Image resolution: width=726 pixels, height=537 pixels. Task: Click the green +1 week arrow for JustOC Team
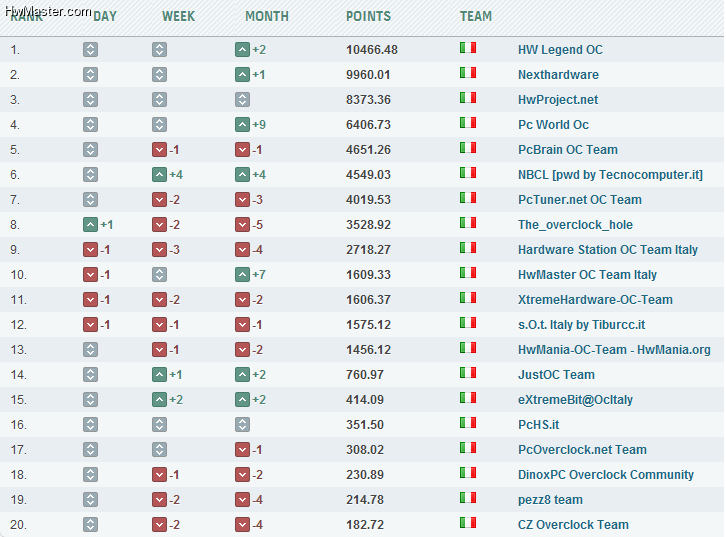[x=159, y=375]
